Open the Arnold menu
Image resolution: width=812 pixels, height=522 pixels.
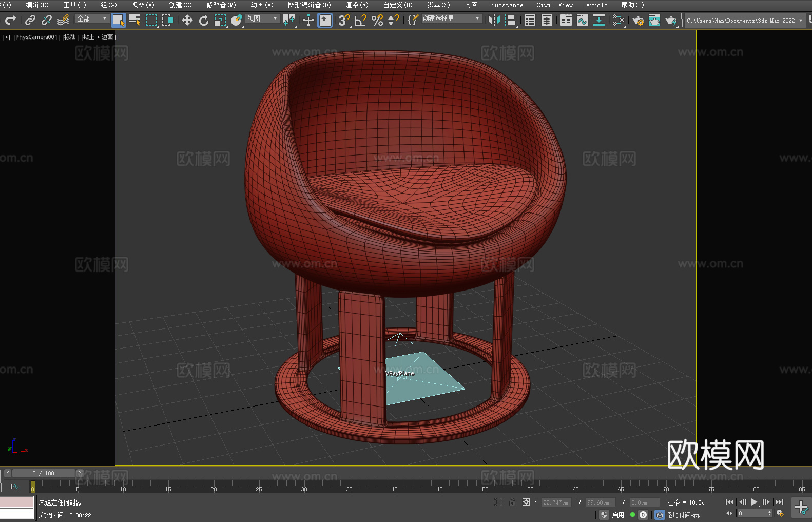coord(596,5)
